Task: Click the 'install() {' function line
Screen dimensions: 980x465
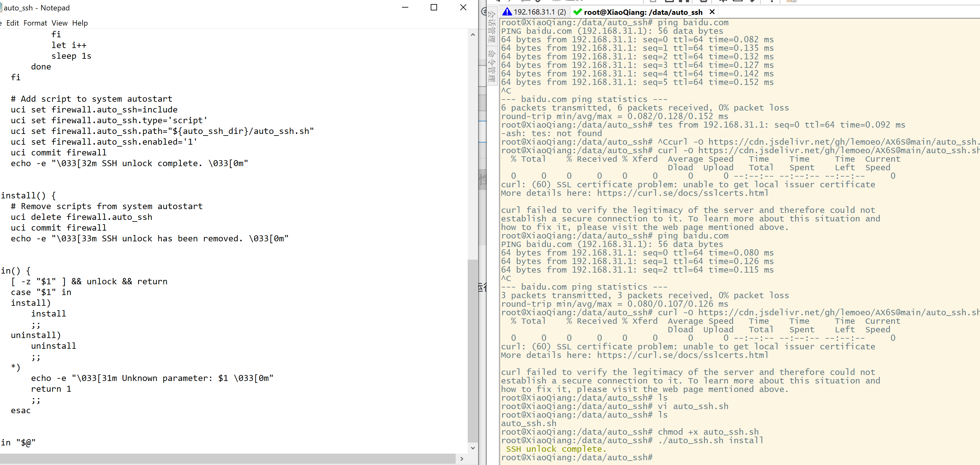Action: [x=28, y=196]
